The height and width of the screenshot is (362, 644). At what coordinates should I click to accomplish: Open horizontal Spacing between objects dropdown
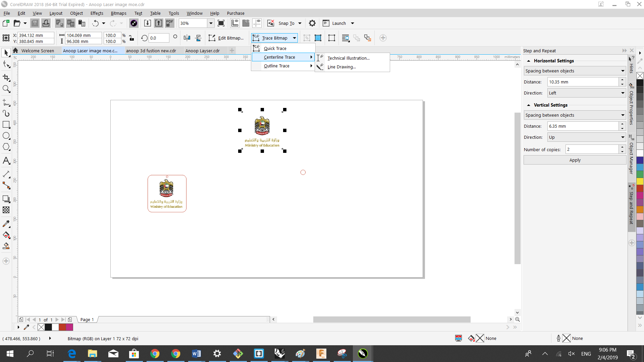(x=575, y=71)
